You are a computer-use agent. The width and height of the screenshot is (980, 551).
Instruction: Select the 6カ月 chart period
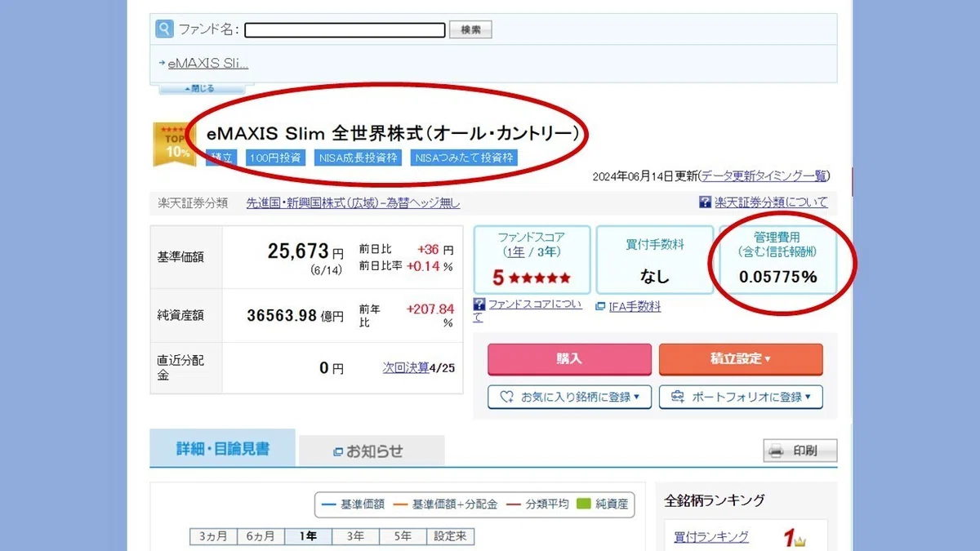pos(261,536)
